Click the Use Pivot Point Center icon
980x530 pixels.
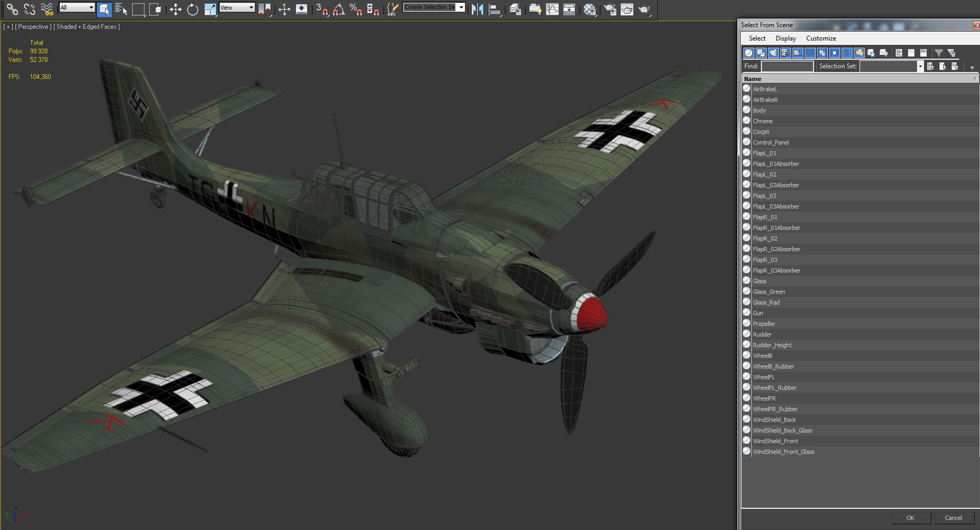point(264,9)
